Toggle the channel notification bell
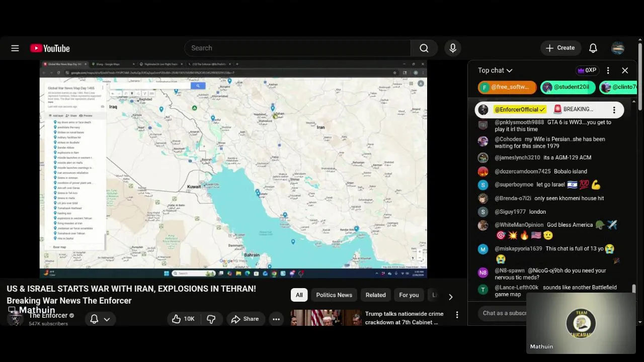Image resolution: width=644 pixels, height=362 pixels. 94,319
